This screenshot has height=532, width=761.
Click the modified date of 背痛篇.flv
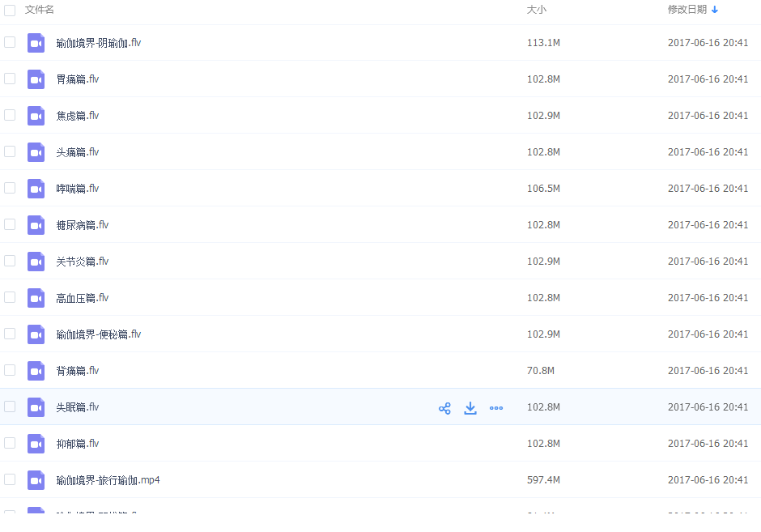click(x=708, y=370)
